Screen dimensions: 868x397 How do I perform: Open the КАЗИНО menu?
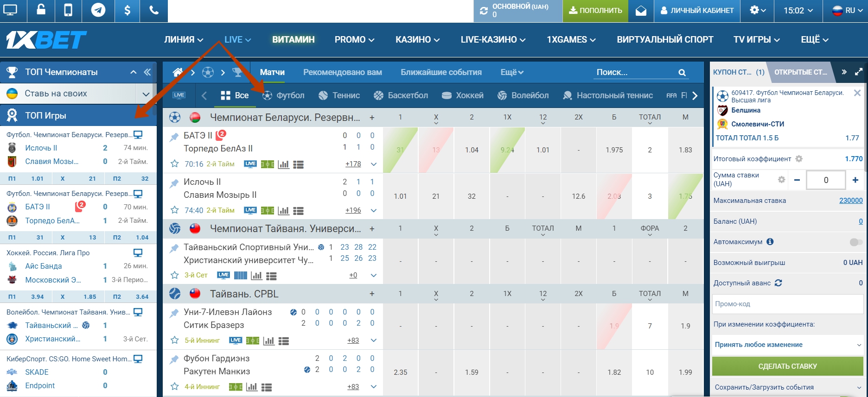click(417, 40)
